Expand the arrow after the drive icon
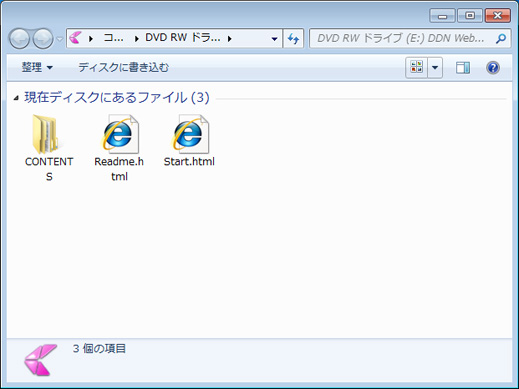The width and height of the screenshot is (519, 389). coord(91,39)
